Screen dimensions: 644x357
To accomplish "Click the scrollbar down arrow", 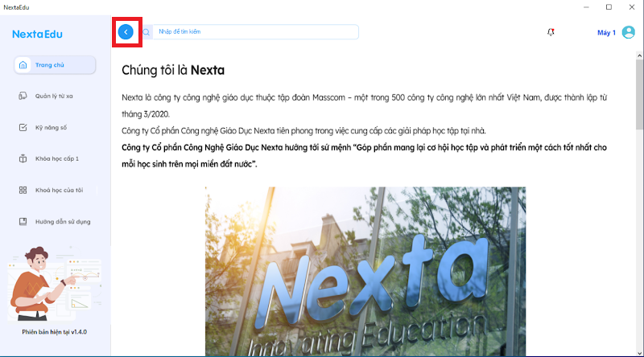I will click(x=639, y=353).
